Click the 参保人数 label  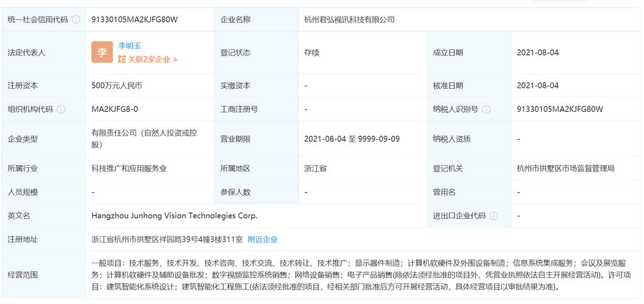[235, 192]
